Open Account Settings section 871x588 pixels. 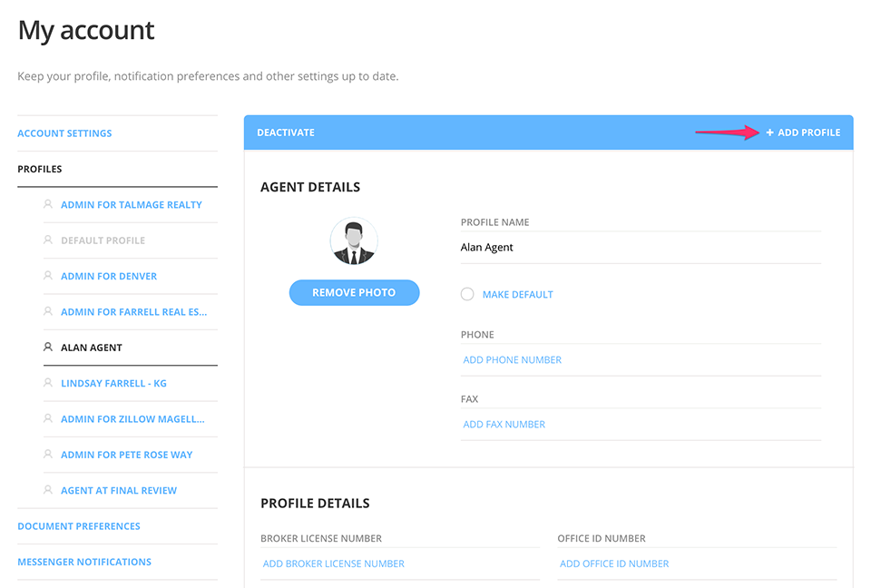64,133
